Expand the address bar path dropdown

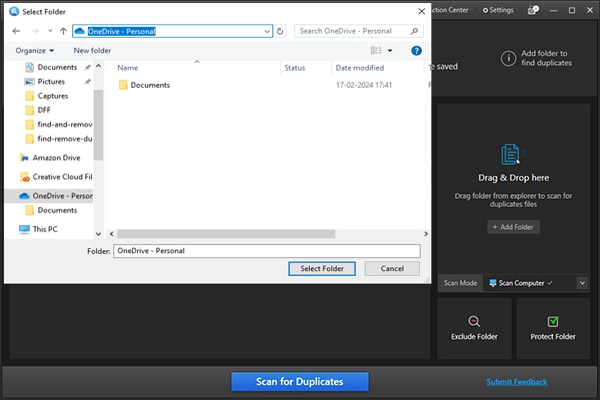tap(267, 31)
